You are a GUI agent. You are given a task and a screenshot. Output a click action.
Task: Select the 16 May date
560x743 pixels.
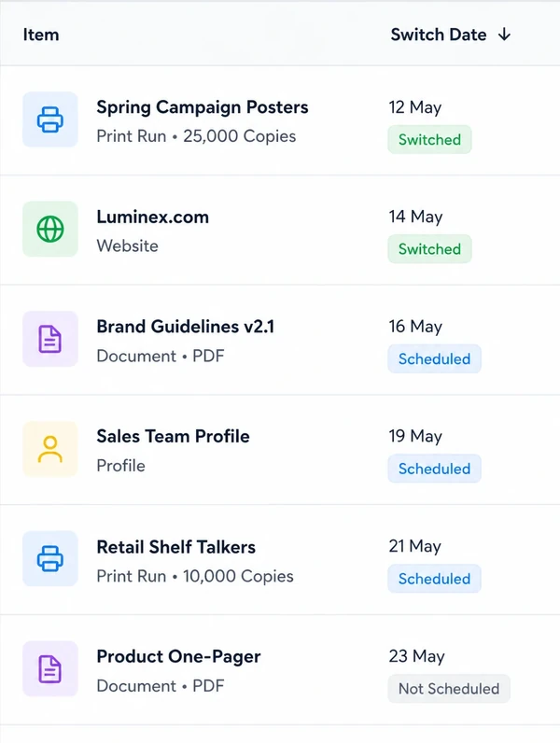click(x=415, y=327)
